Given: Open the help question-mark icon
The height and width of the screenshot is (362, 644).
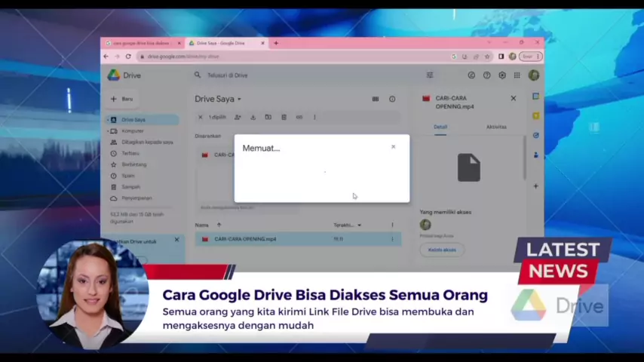Looking at the screenshot, I should point(486,75).
